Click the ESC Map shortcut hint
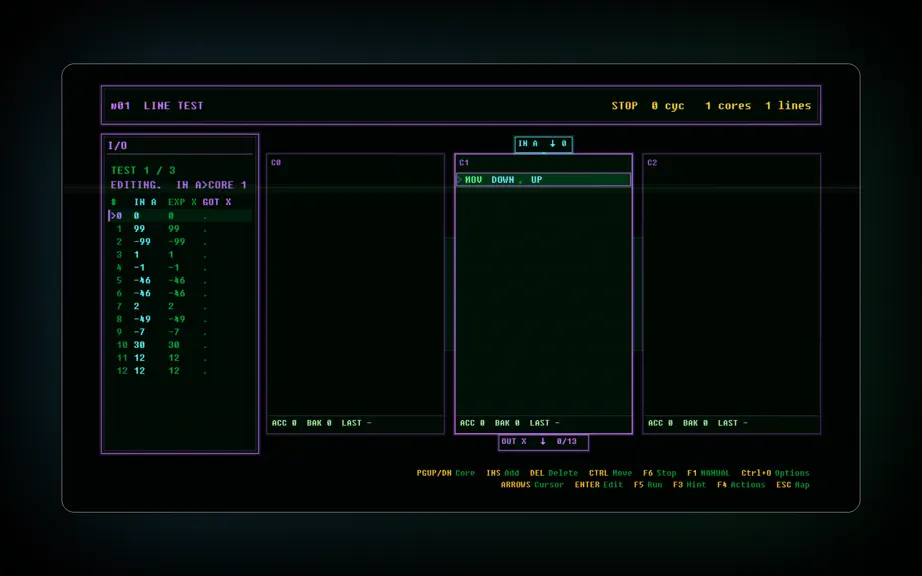Image resolution: width=922 pixels, height=576 pixels. [x=793, y=485]
